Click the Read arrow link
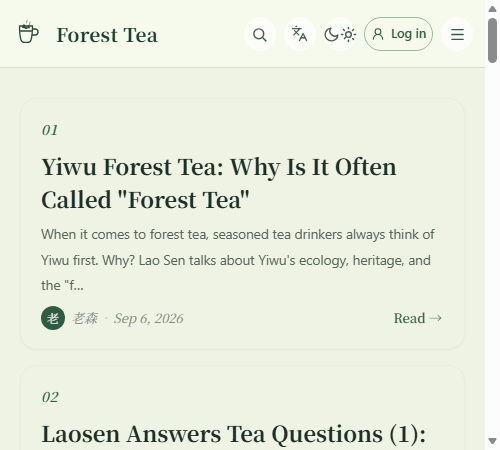Screen dimensions: 500x450 click(x=418, y=318)
